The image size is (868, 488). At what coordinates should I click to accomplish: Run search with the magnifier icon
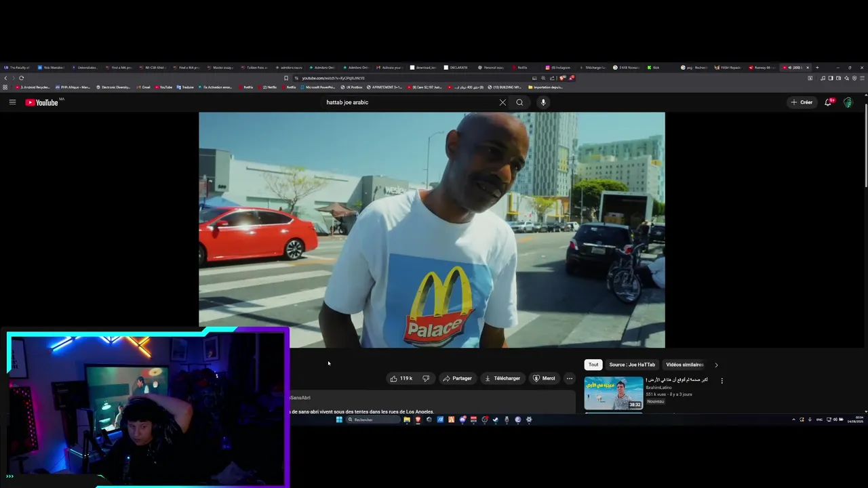[519, 102]
